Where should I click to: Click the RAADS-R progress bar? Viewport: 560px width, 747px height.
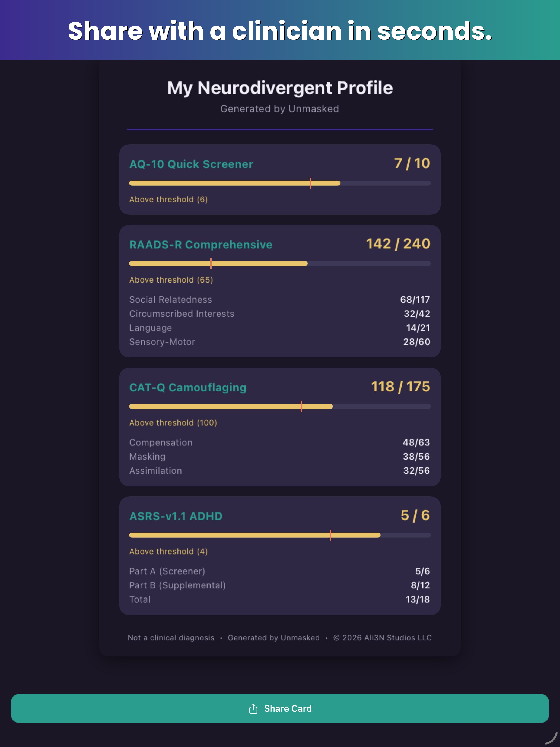280,263
